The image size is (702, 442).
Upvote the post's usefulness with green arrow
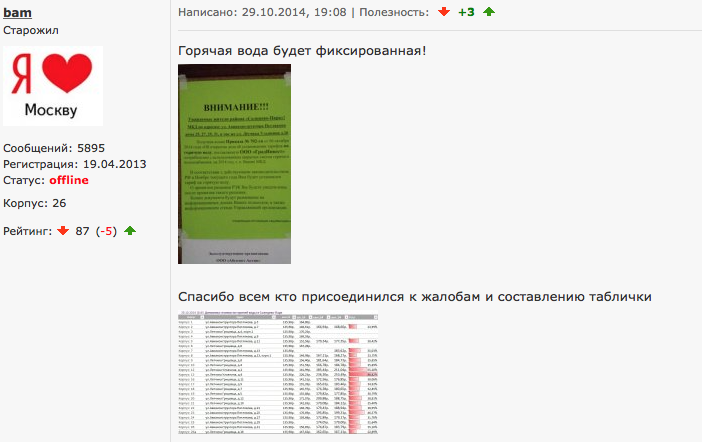(x=489, y=12)
